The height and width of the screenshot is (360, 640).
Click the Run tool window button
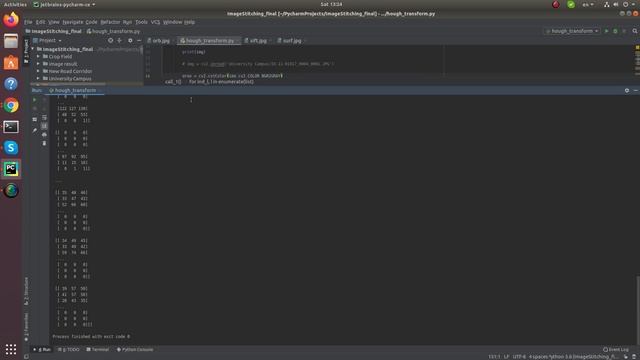42,349
